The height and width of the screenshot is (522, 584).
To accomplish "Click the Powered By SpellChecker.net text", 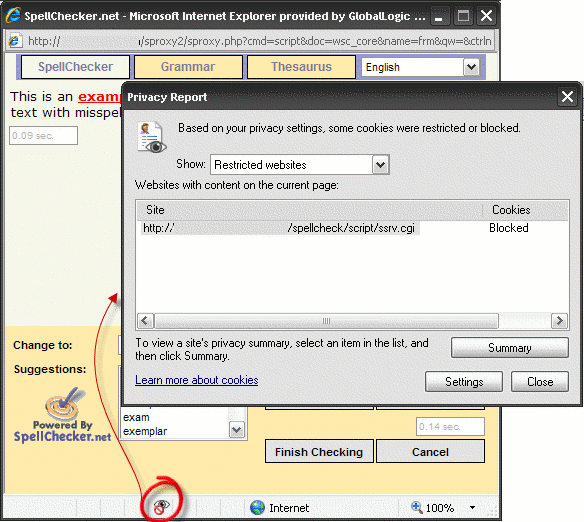I will [63, 431].
